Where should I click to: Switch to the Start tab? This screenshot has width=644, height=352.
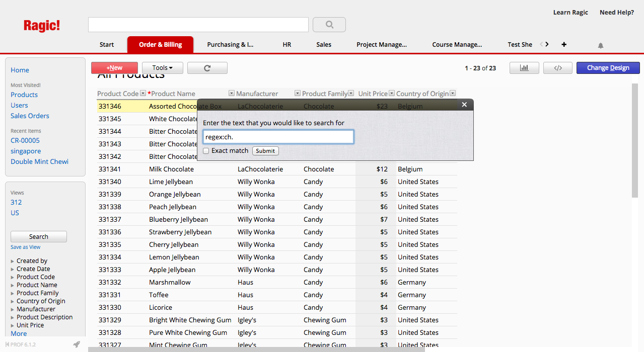(107, 45)
